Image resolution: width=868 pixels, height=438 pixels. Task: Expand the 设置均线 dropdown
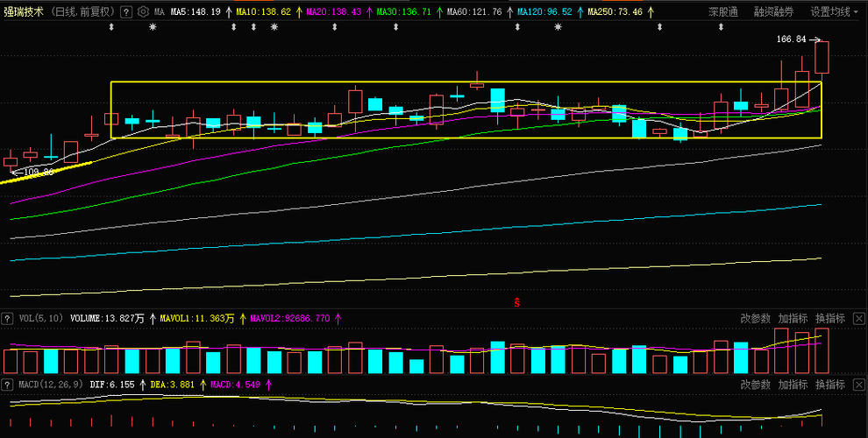[834, 11]
